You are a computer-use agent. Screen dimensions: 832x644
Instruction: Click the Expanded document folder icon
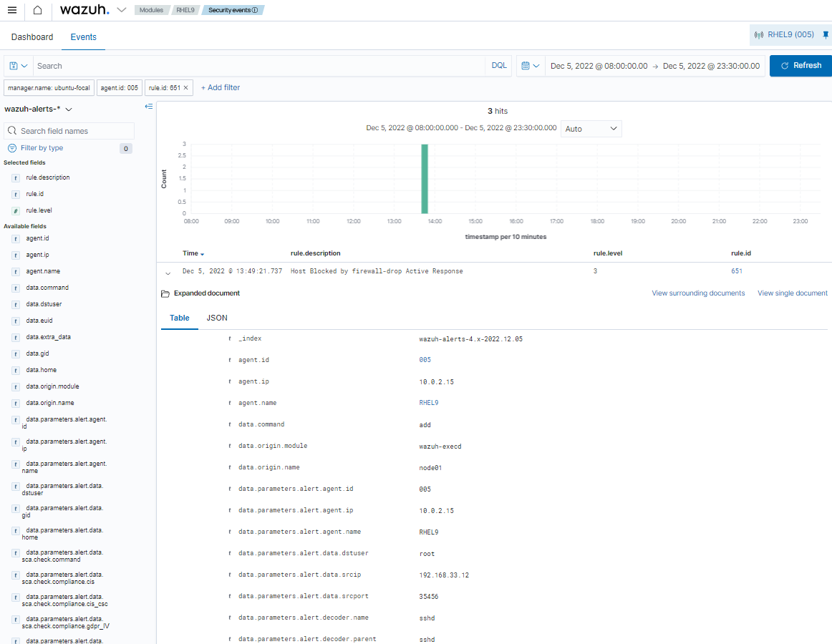point(165,293)
